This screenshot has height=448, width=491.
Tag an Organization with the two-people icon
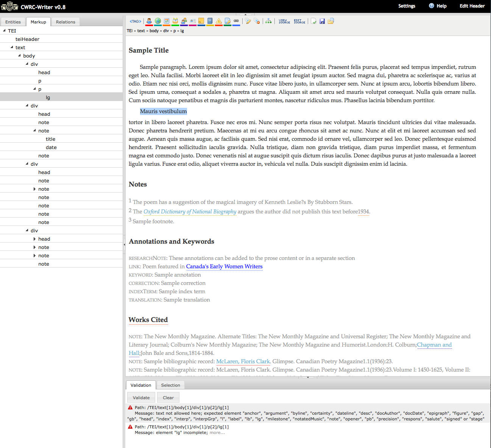[184, 21]
